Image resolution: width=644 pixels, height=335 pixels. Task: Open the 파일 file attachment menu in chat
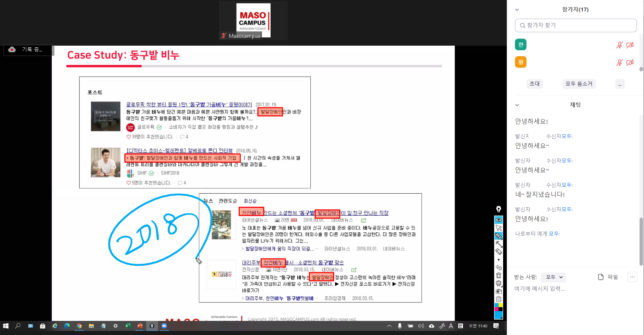[x=608, y=277]
